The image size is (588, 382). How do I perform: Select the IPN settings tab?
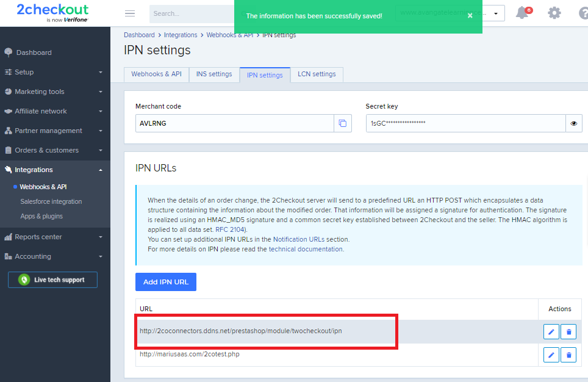(x=265, y=75)
